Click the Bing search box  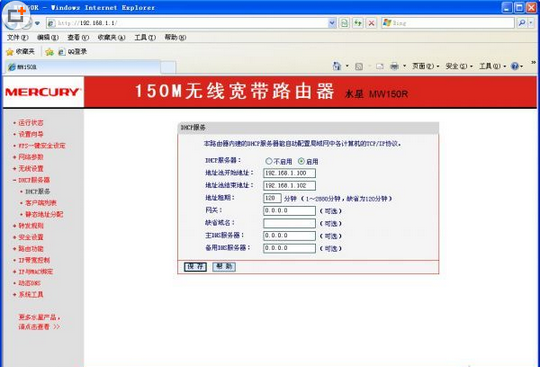point(449,23)
